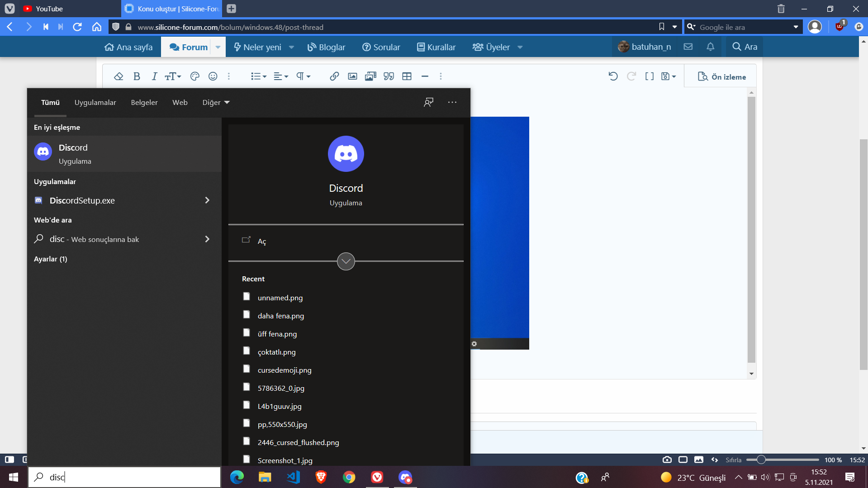This screenshot has width=868, height=488.
Task: Expand the save draft dropdown
Action: coord(669,76)
